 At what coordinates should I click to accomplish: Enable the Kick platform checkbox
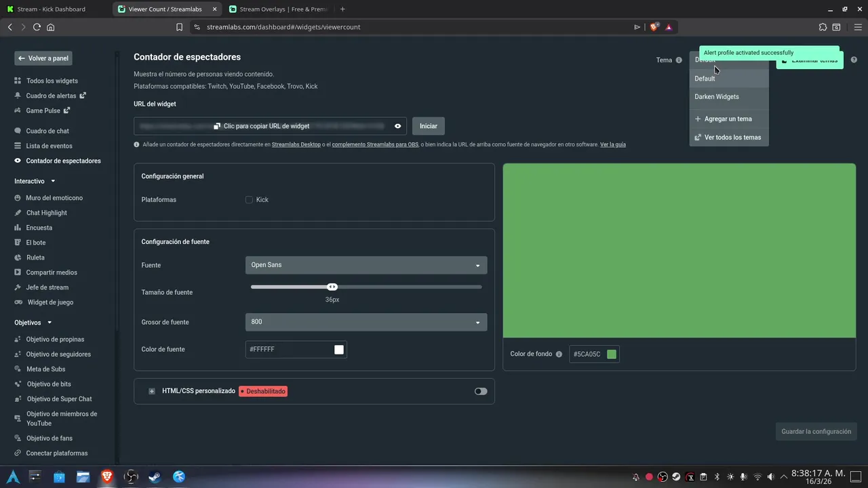249,200
